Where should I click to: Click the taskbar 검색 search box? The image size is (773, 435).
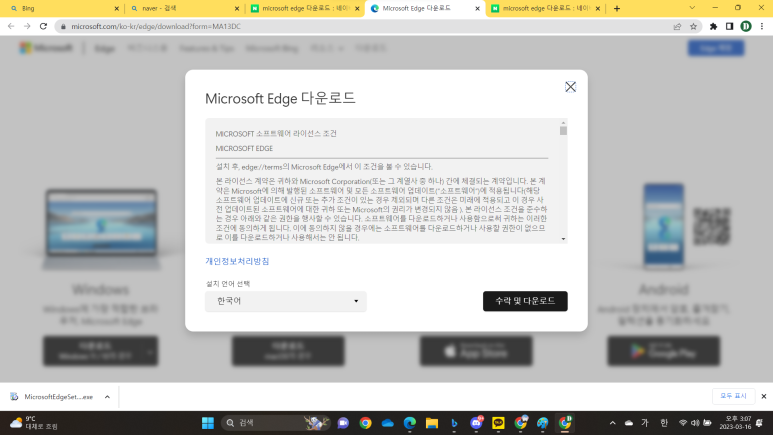[x=276, y=423]
